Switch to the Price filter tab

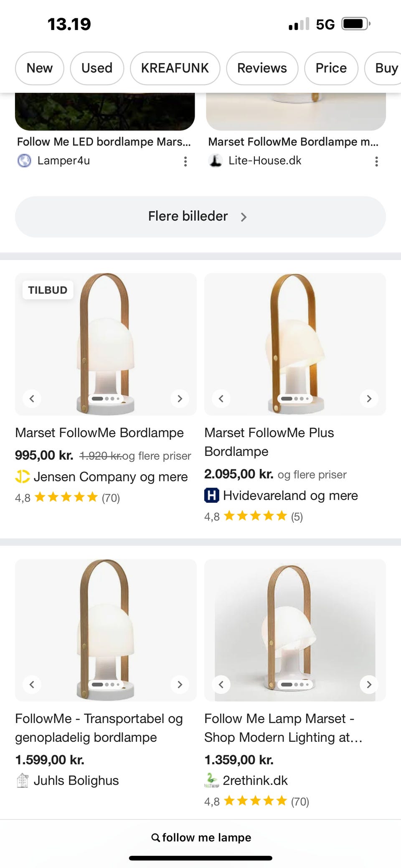[331, 68]
